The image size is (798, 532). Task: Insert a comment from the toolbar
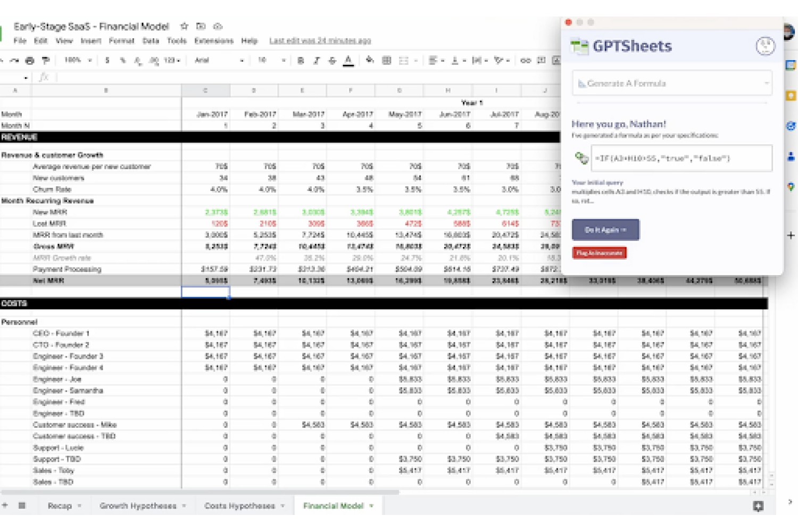click(x=542, y=60)
